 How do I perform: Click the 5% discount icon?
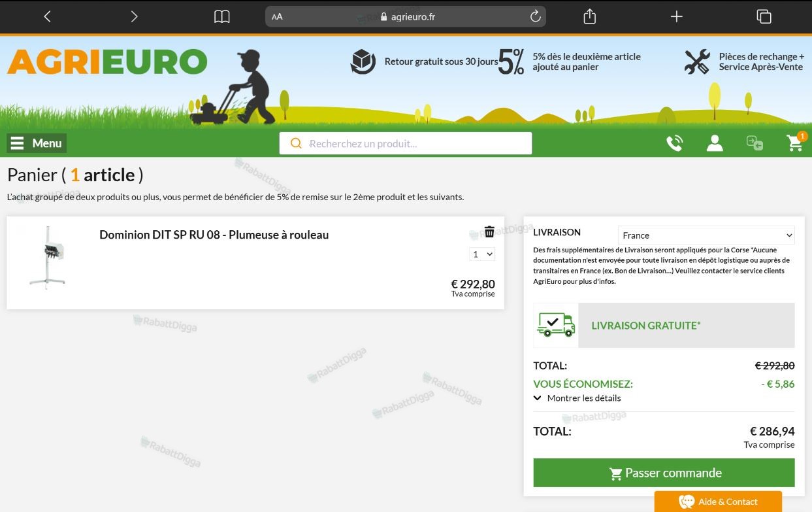(512, 61)
